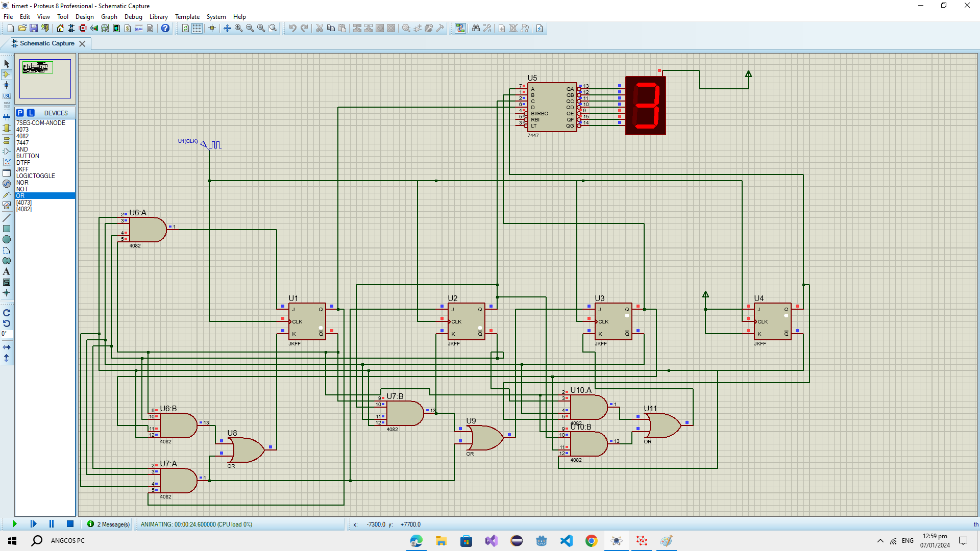Open Virtual Instruments Mode
This screenshot has height=551, width=980.
click(7, 206)
